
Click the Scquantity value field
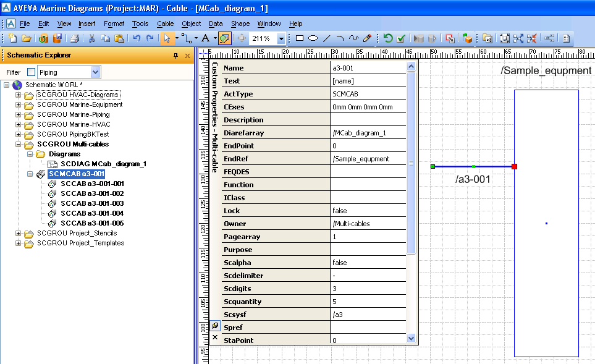click(x=368, y=302)
